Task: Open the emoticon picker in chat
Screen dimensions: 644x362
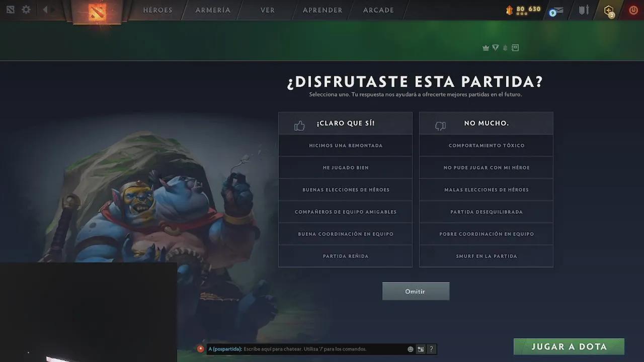Action: (x=411, y=349)
